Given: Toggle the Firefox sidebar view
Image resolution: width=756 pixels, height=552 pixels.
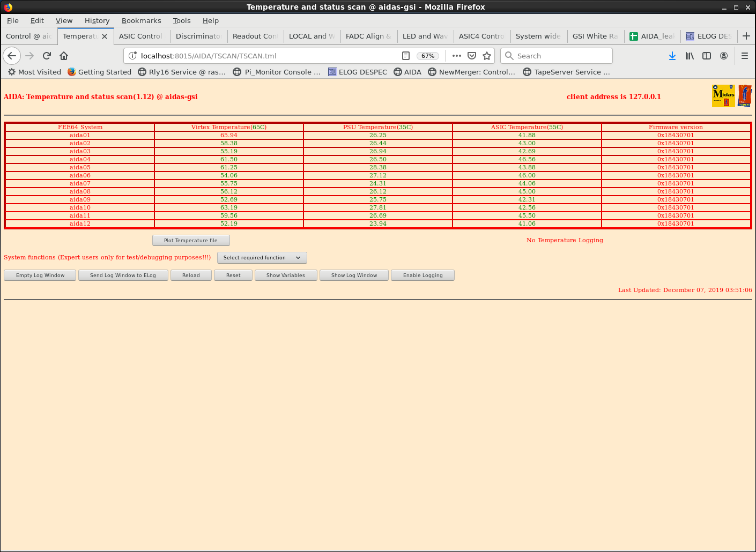Looking at the screenshot, I should [x=707, y=56].
